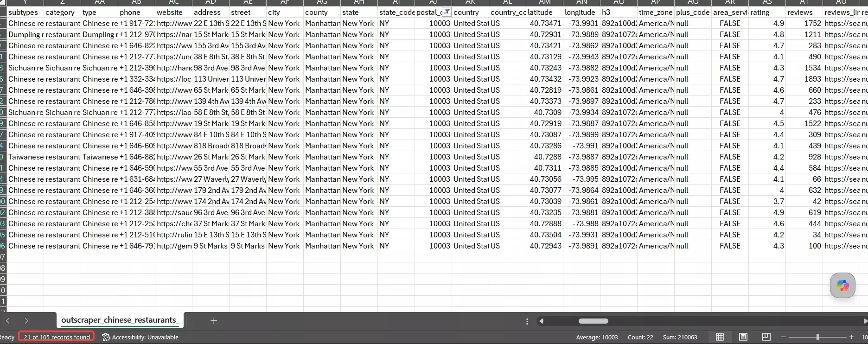
Task: Select the address cell 9 St Marks
Action: [211, 246]
